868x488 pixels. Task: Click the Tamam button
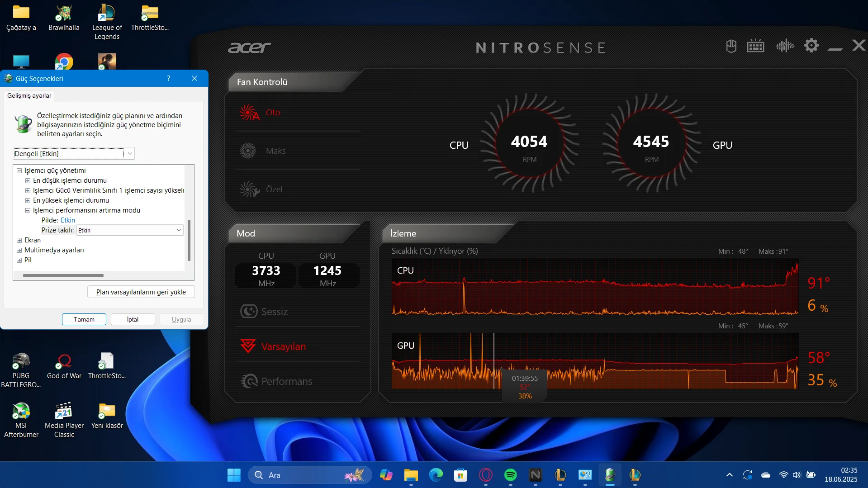pos(84,319)
